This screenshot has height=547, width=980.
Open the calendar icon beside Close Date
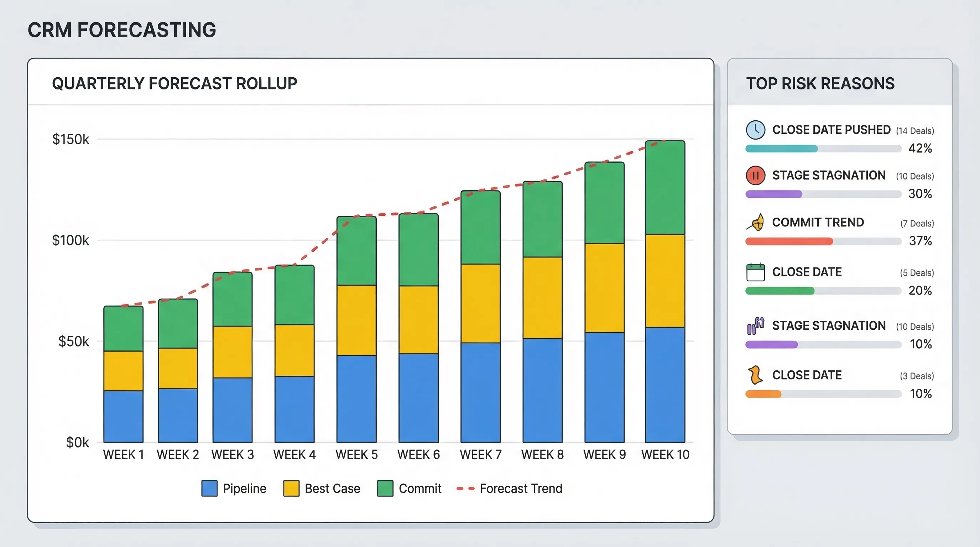756,272
